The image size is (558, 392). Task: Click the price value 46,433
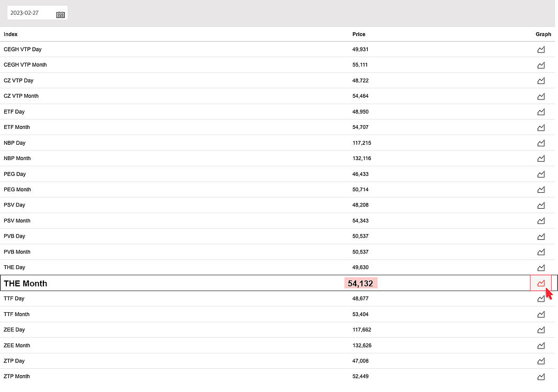360,174
